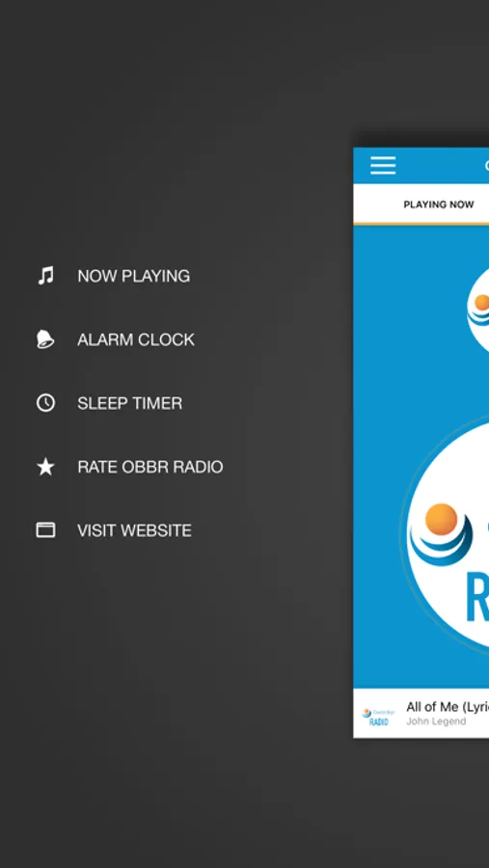Open the NOW PLAYING menu entry
The width and height of the screenshot is (489, 868).
(133, 276)
